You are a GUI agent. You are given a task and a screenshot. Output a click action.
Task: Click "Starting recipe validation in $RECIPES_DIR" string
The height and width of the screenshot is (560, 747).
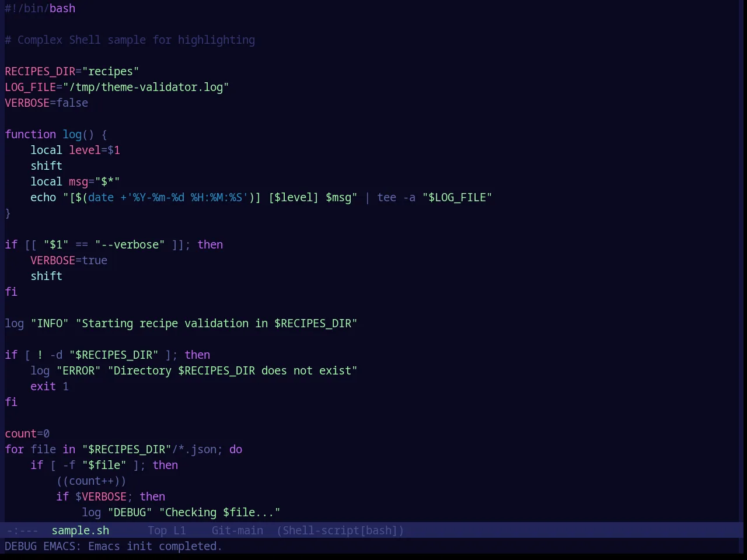217,323
